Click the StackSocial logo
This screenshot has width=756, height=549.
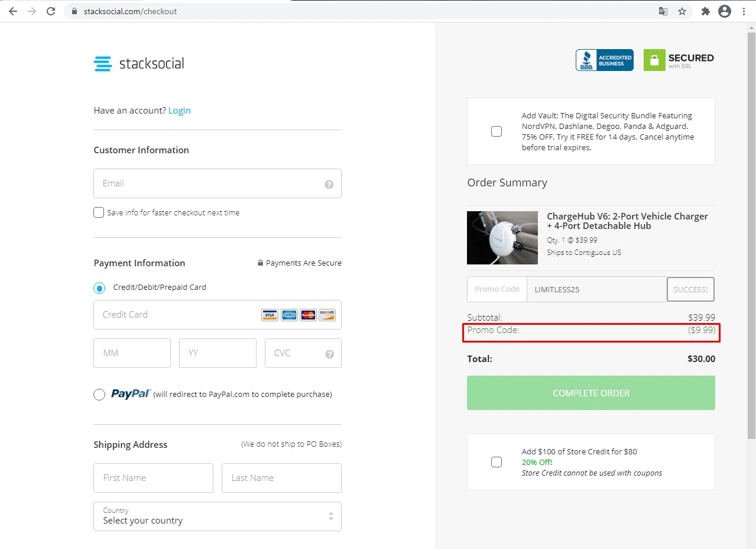pyautogui.click(x=139, y=63)
